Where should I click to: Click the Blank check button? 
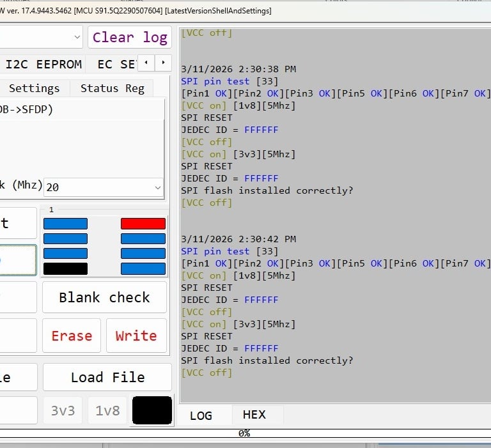[x=105, y=297]
